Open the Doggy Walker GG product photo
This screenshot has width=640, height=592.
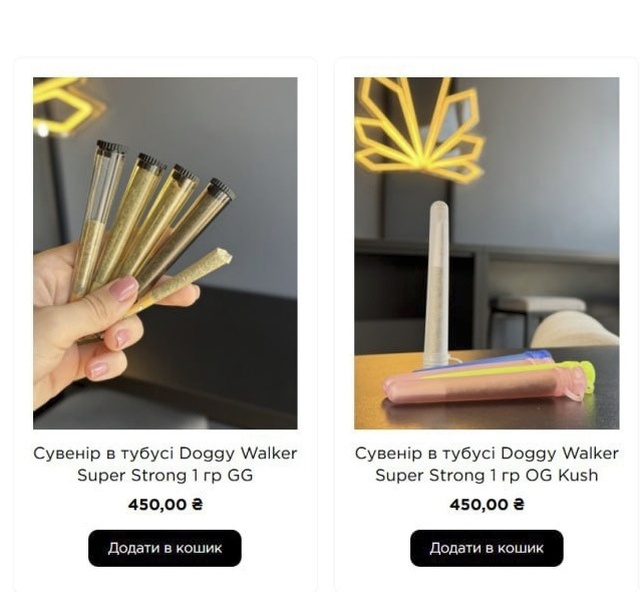(165, 253)
